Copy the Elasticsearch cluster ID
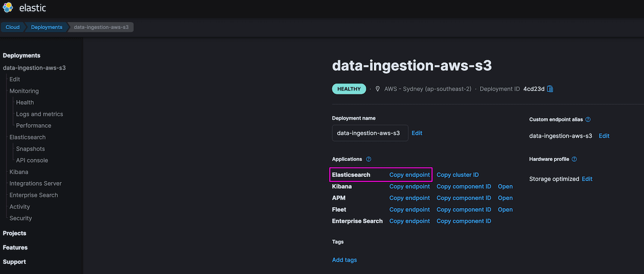 (457, 175)
